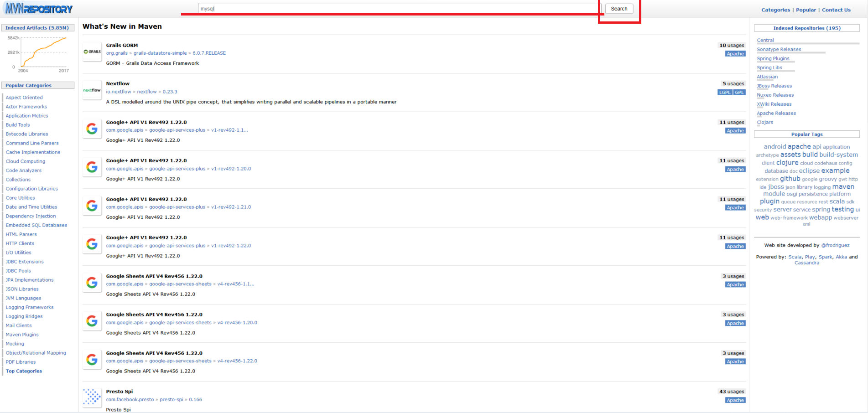868x413 pixels.
Task: Open Bytecode Libraries category
Action: click(27, 134)
